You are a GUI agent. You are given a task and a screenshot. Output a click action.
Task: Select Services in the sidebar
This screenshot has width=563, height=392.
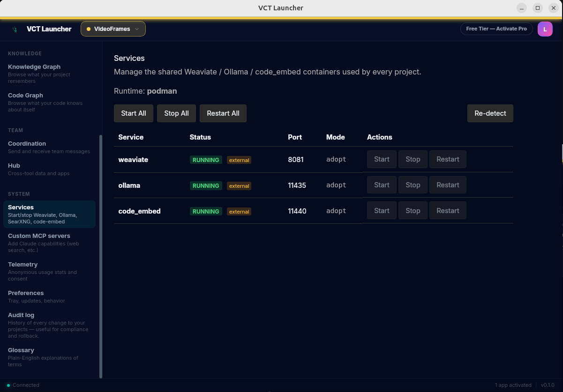(49, 214)
